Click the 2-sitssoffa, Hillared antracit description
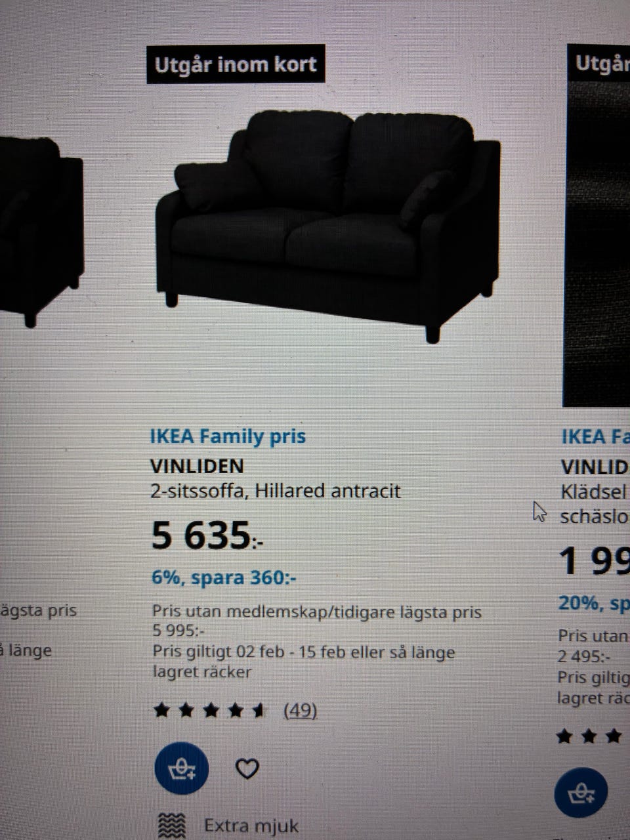Image resolution: width=630 pixels, height=840 pixels. click(275, 491)
